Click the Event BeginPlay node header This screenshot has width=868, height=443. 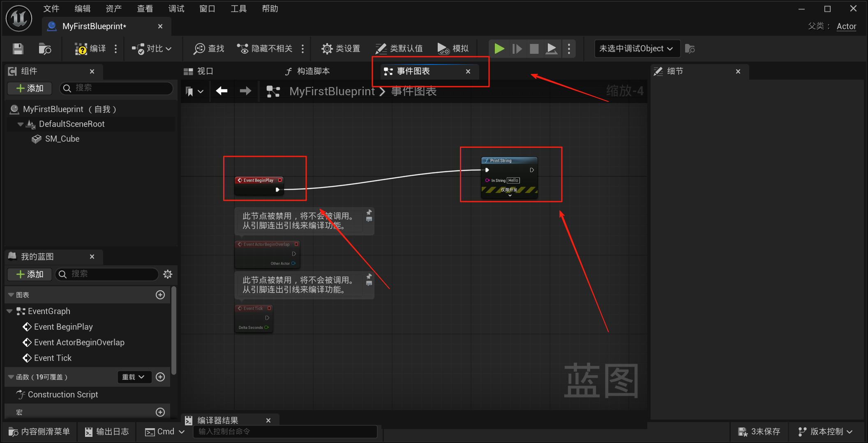pos(258,180)
